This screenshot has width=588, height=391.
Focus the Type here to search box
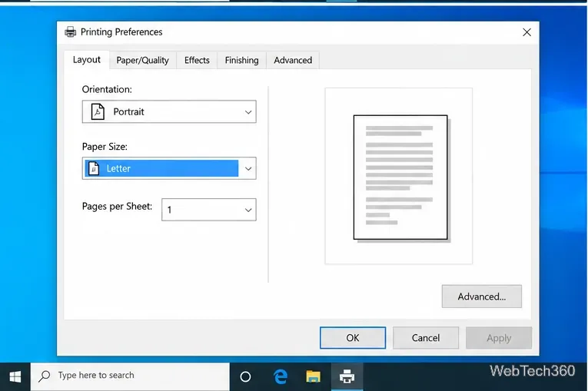point(130,376)
